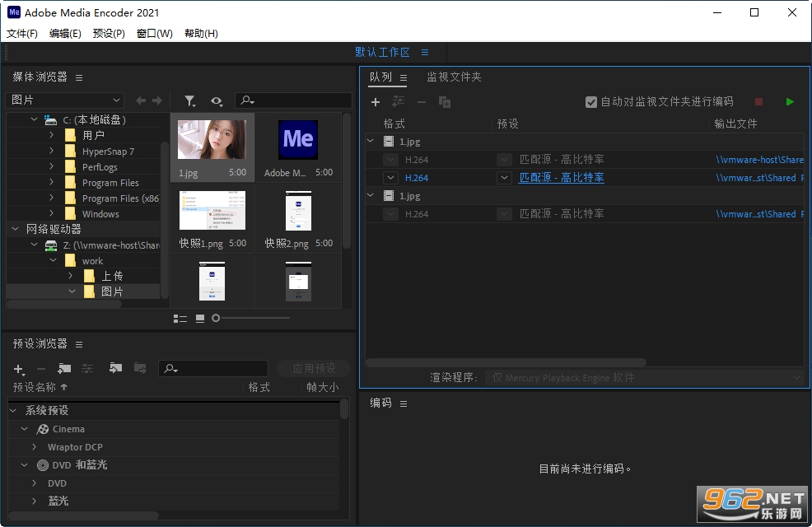Click the 默认工作区 workspace label

coord(383,52)
